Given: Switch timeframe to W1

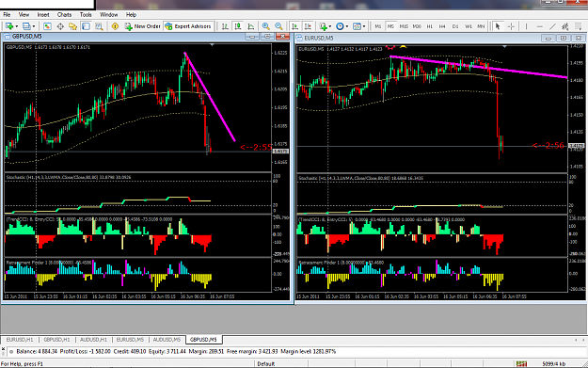Looking at the screenshot, I should (469, 26).
